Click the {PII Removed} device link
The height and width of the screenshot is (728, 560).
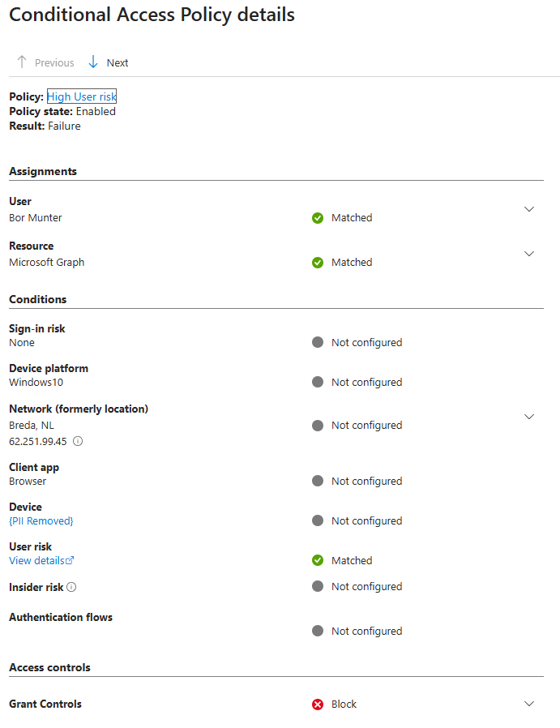pyautogui.click(x=41, y=521)
